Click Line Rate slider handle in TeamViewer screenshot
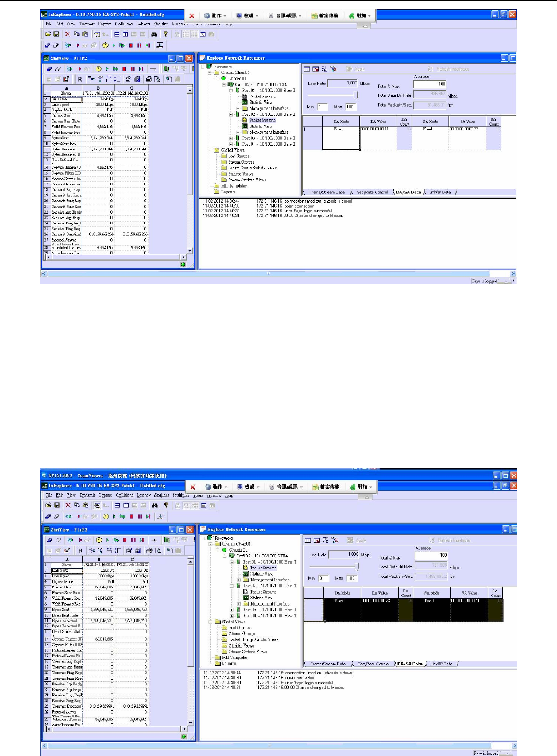557x756 pixels. pyautogui.click(x=357, y=567)
